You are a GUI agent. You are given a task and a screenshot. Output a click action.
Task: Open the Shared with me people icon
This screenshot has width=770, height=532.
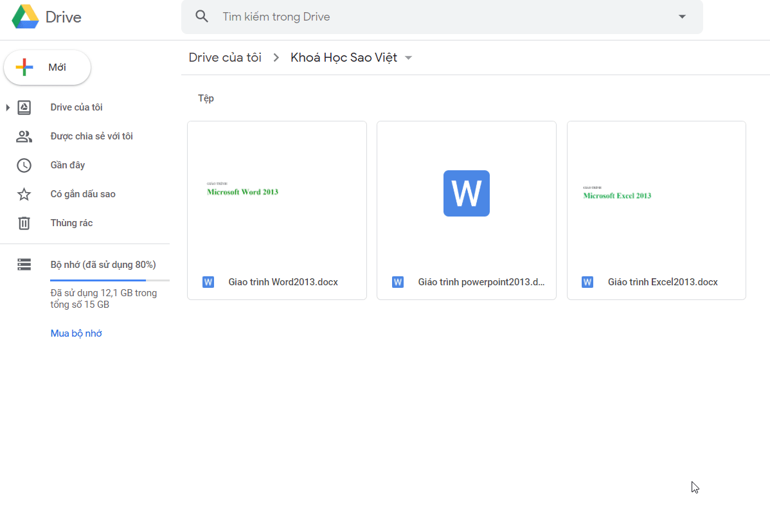tap(24, 136)
